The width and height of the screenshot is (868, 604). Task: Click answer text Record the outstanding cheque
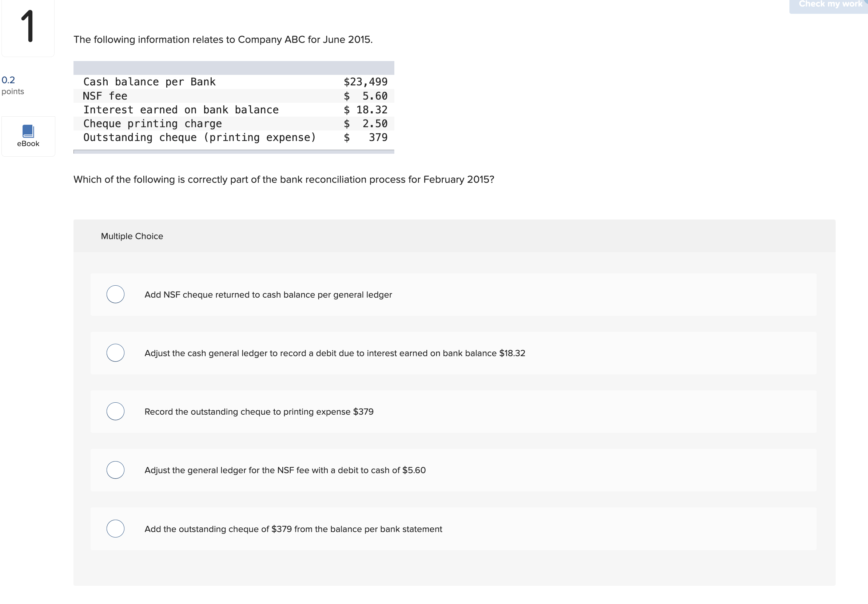tap(259, 412)
